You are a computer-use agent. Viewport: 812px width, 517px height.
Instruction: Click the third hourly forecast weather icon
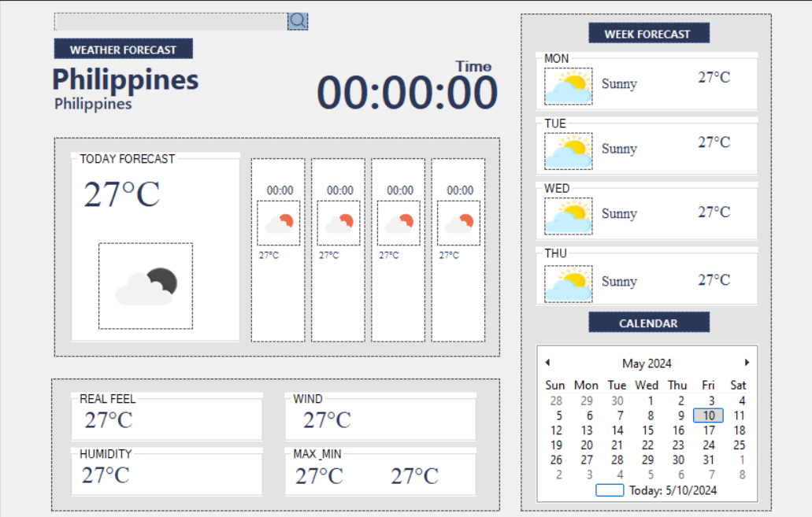399,223
